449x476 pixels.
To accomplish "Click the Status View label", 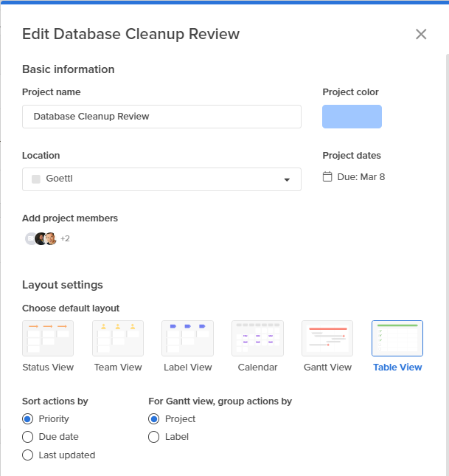I will (48, 368).
